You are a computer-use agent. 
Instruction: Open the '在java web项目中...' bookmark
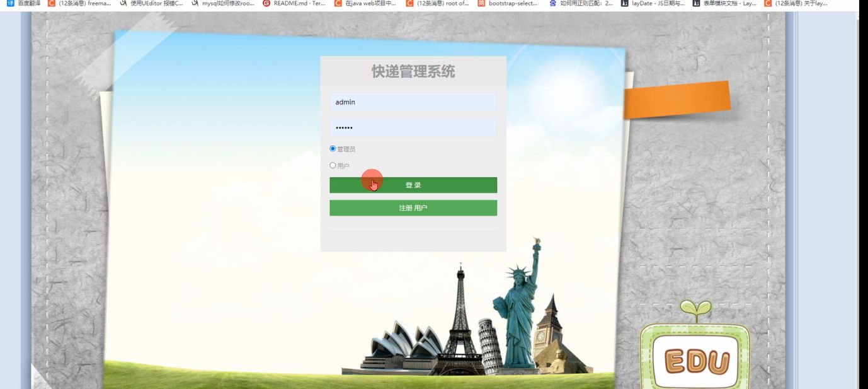click(365, 3)
